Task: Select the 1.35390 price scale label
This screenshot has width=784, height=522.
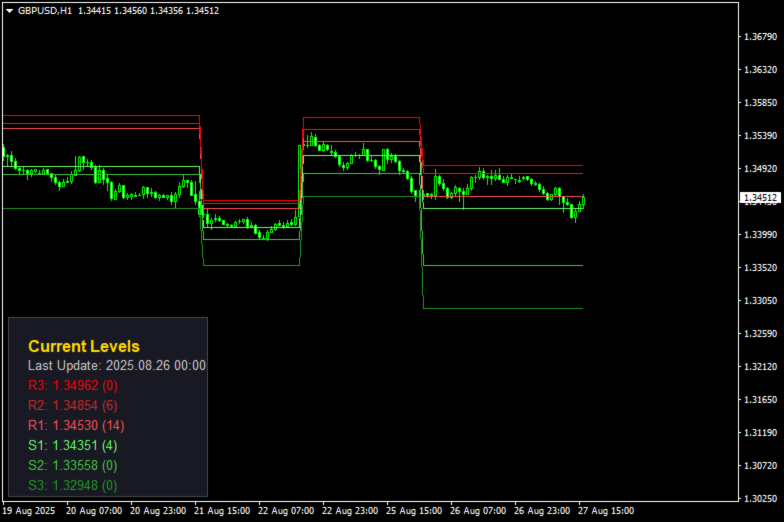Action: [x=760, y=136]
